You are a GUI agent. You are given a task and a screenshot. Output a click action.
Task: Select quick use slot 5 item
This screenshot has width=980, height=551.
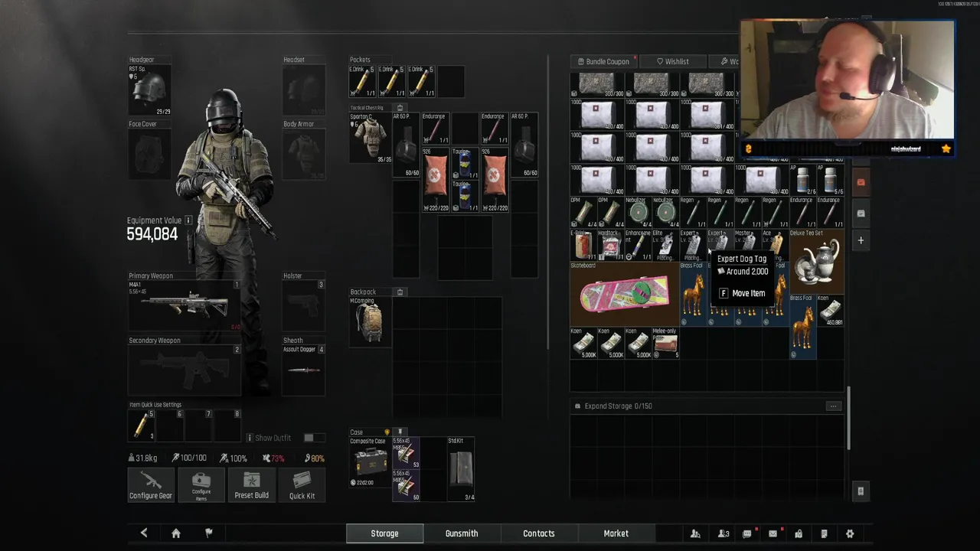142,425
